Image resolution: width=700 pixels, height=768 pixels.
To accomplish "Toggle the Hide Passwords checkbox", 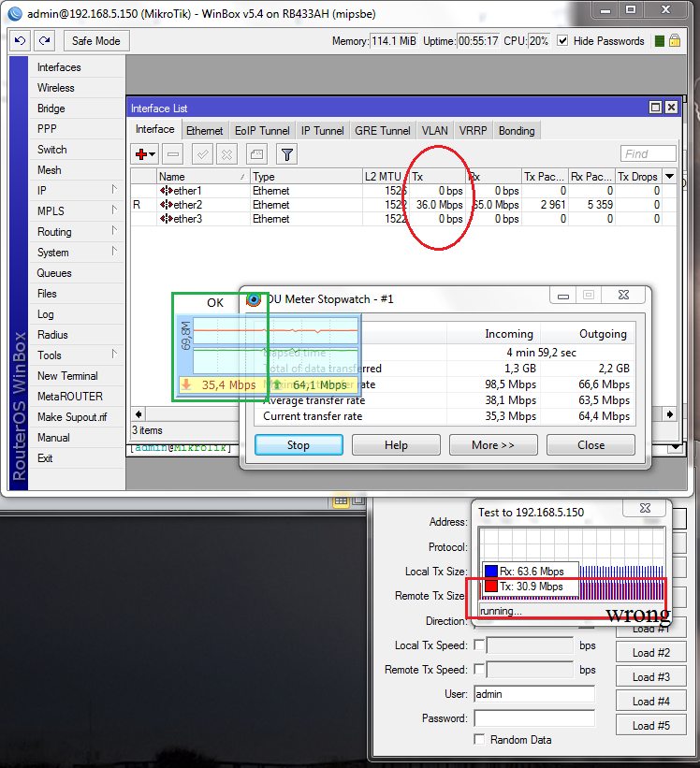I will [562, 40].
